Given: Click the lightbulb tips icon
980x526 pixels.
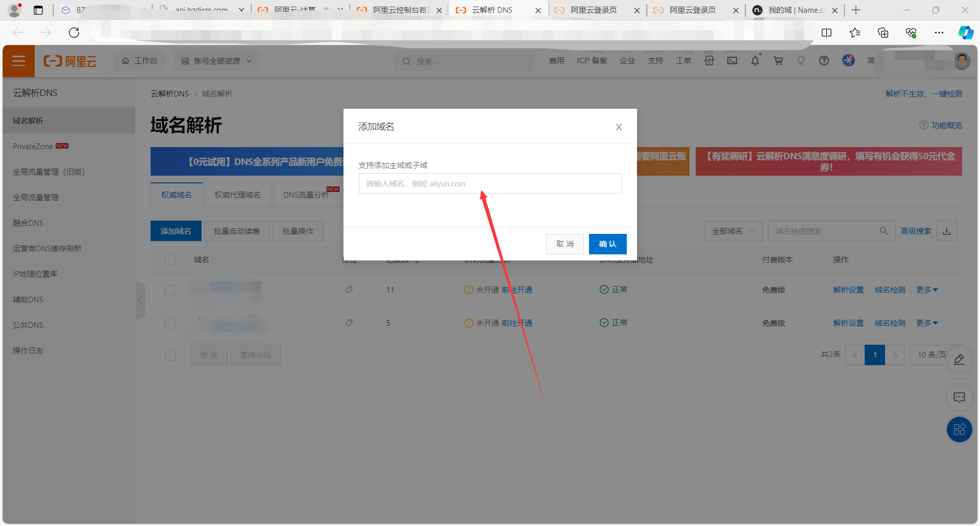Looking at the screenshot, I should [x=801, y=61].
